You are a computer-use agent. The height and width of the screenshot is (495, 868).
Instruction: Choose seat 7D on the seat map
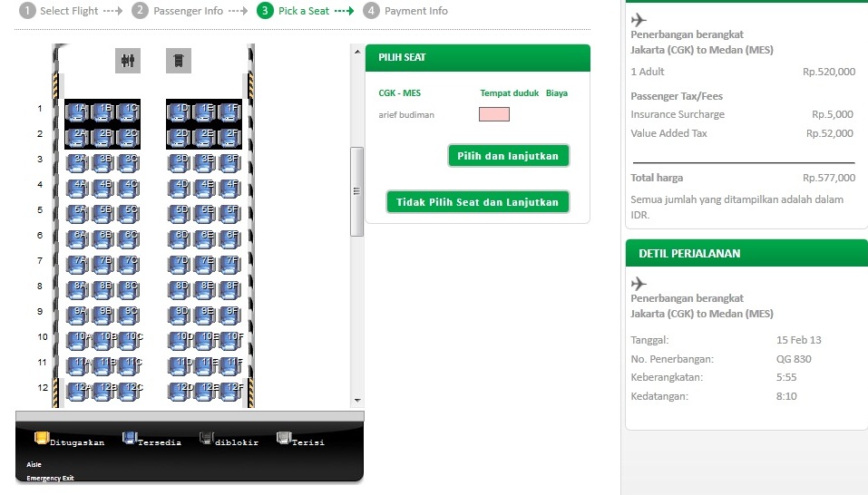point(179,264)
